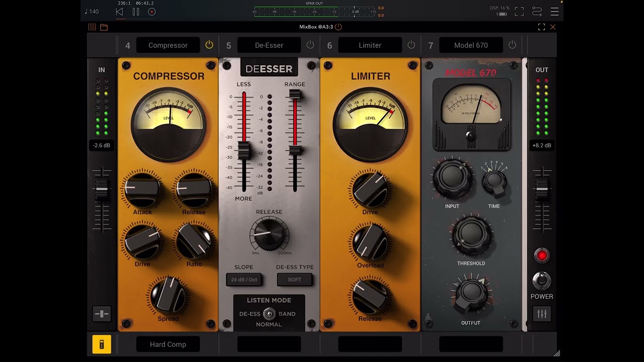Click the 236:1 bar position readout

point(124,3)
